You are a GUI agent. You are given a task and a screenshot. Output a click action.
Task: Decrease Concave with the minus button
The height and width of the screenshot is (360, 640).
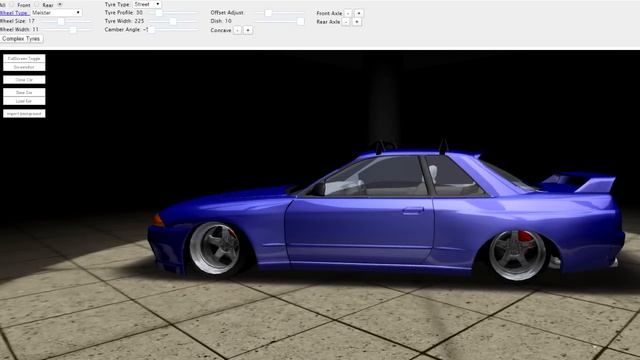pyautogui.click(x=237, y=30)
